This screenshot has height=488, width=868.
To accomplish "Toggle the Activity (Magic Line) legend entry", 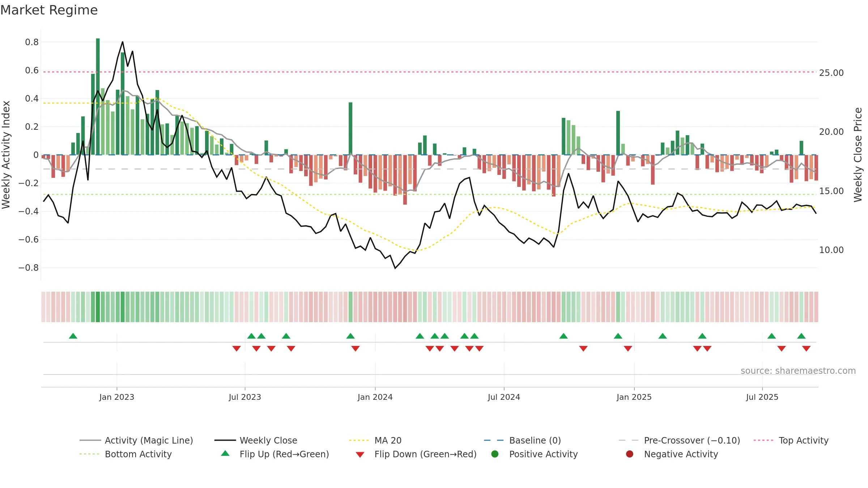I will pos(136,440).
